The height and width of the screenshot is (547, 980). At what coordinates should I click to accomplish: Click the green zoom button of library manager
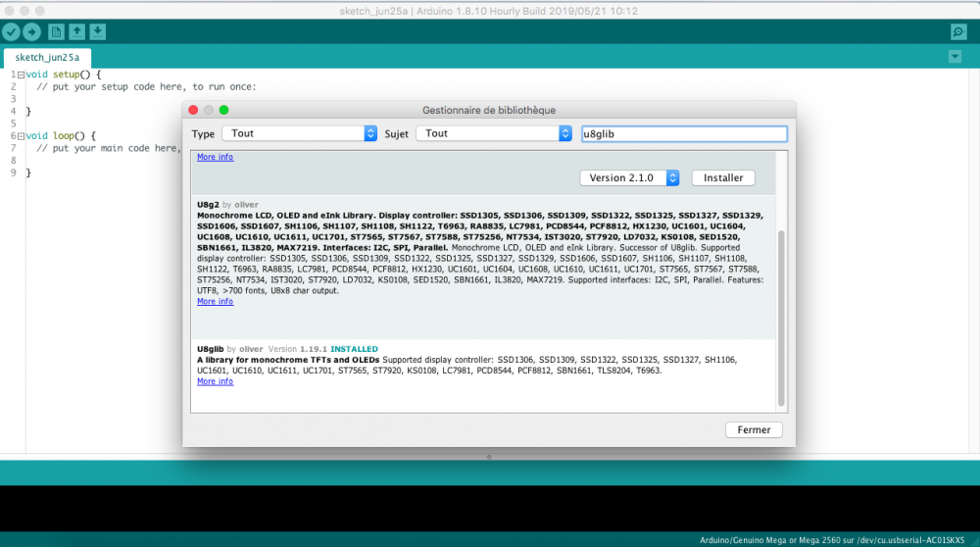[223, 110]
